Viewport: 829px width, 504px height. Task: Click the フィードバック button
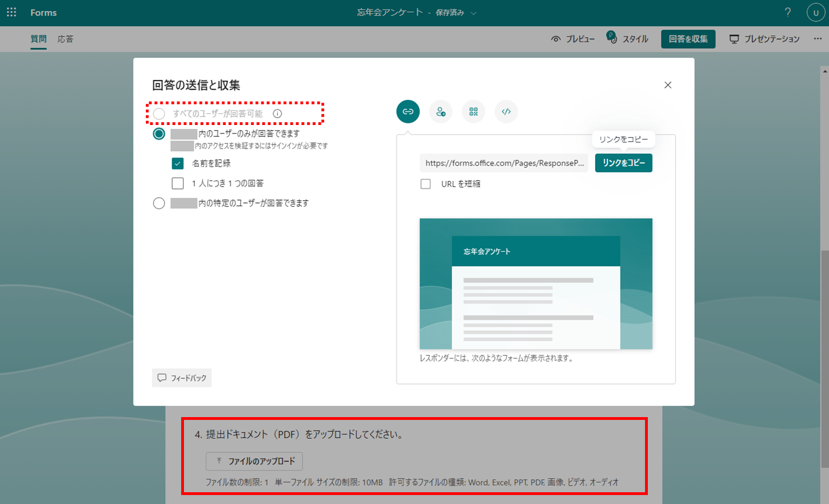(182, 378)
